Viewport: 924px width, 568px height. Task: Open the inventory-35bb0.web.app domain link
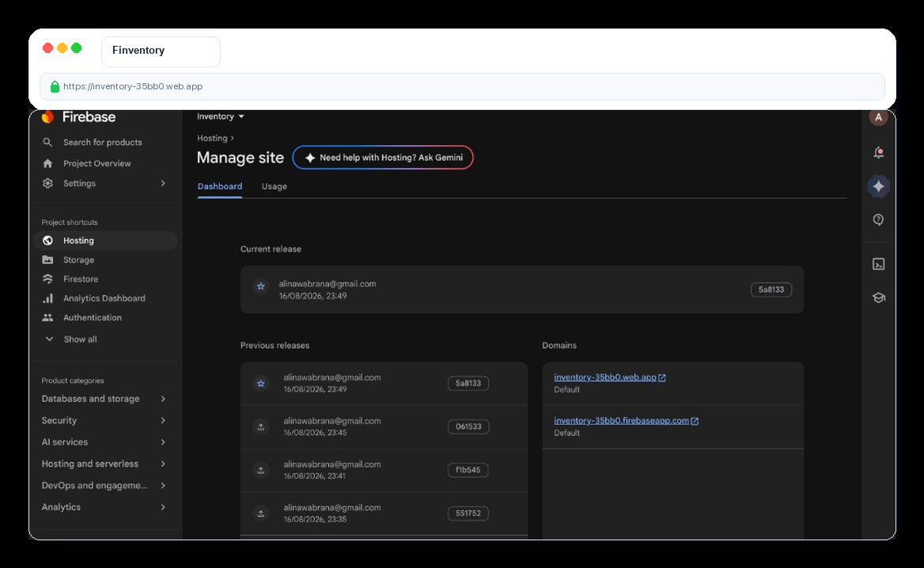pos(604,377)
